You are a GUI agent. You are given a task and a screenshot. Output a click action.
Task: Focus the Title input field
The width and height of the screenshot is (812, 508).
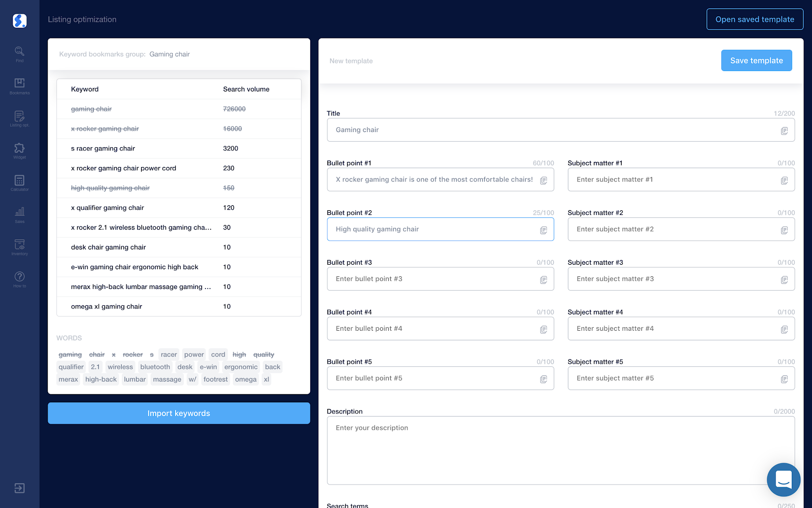[x=561, y=130]
